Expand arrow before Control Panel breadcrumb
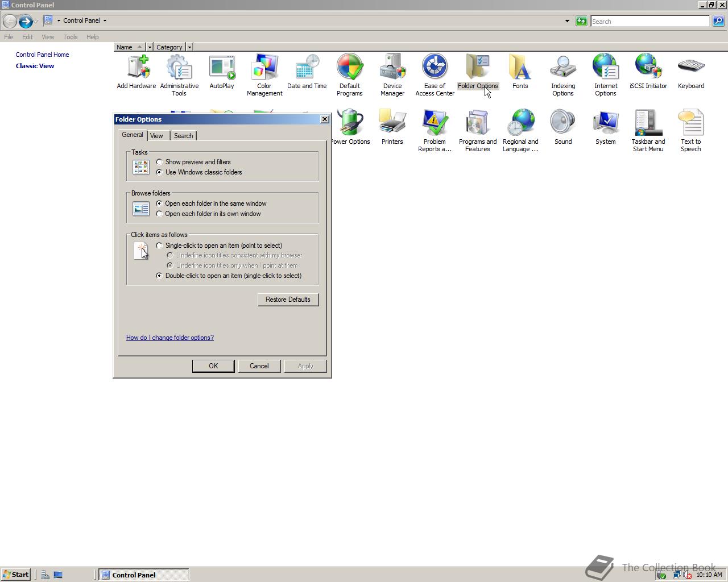This screenshot has width=728, height=582. [x=59, y=20]
